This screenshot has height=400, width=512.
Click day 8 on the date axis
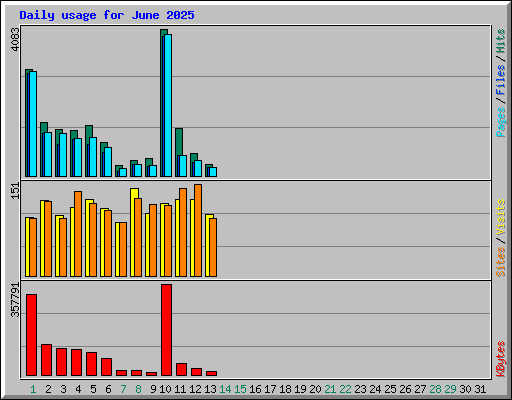tap(138, 389)
